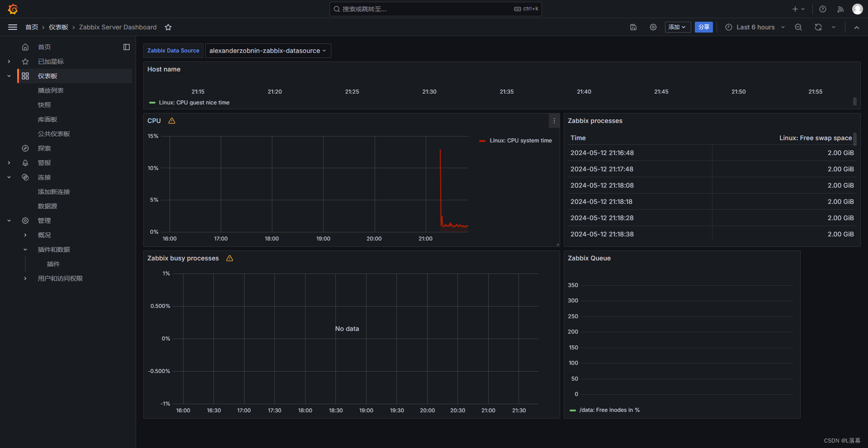Click CPU panel warning triangle
Image resolution: width=868 pixels, height=448 pixels.
click(x=172, y=121)
